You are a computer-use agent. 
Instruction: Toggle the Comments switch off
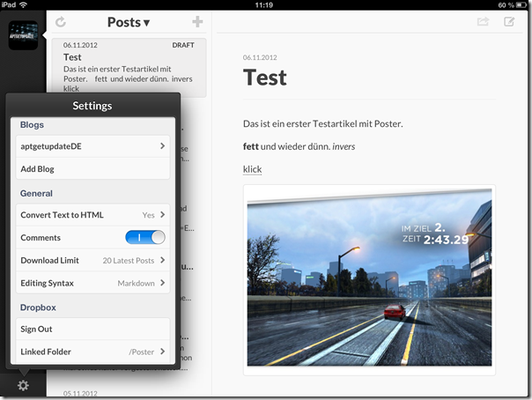click(144, 238)
